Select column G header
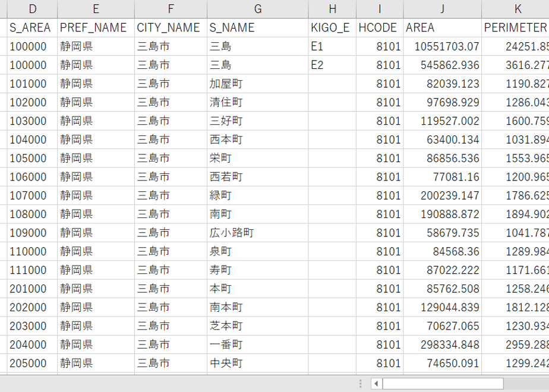 258,9
